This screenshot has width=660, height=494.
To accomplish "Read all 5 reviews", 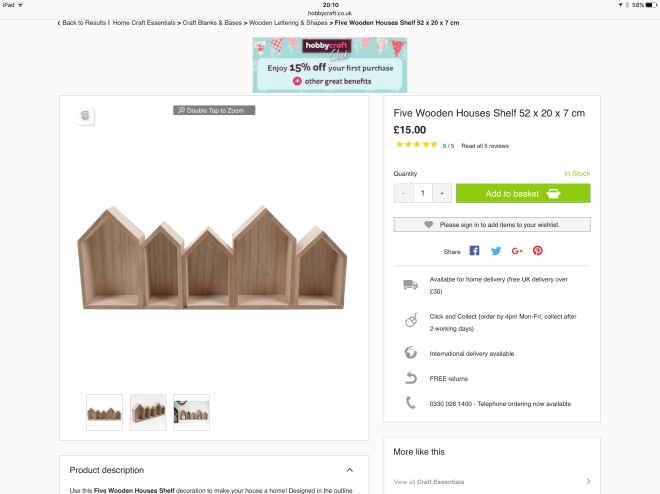I will click(x=485, y=146).
